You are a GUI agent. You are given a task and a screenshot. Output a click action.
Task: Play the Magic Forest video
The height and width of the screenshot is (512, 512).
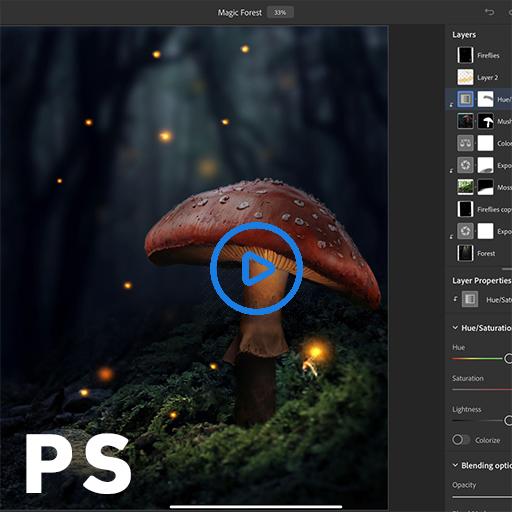point(256,269)
